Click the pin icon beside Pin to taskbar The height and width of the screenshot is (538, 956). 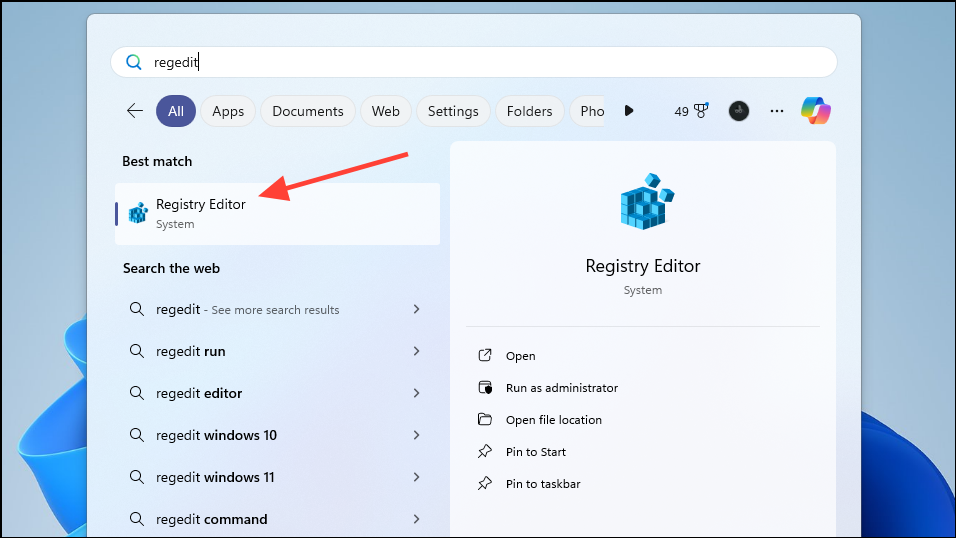coord(485,484)
